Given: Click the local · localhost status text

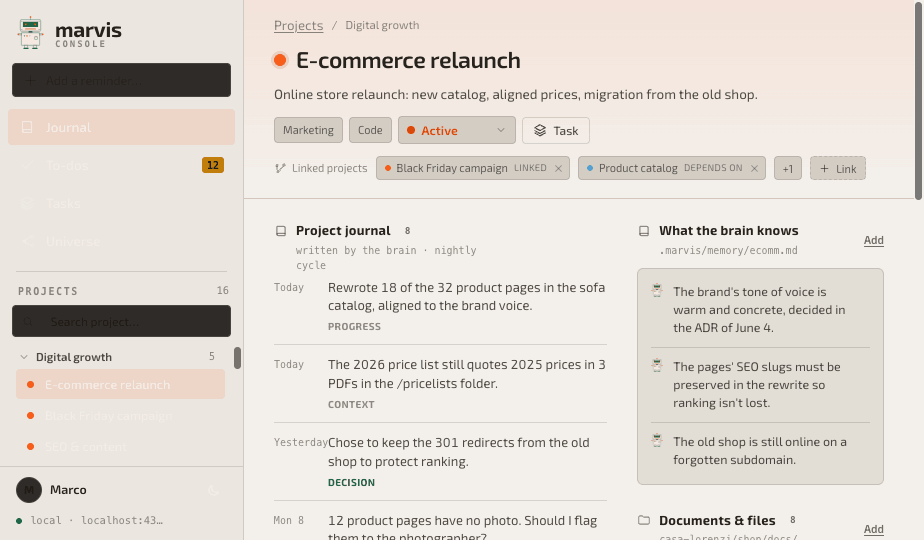Looking at the screenshot, I should tap(97, 521).
